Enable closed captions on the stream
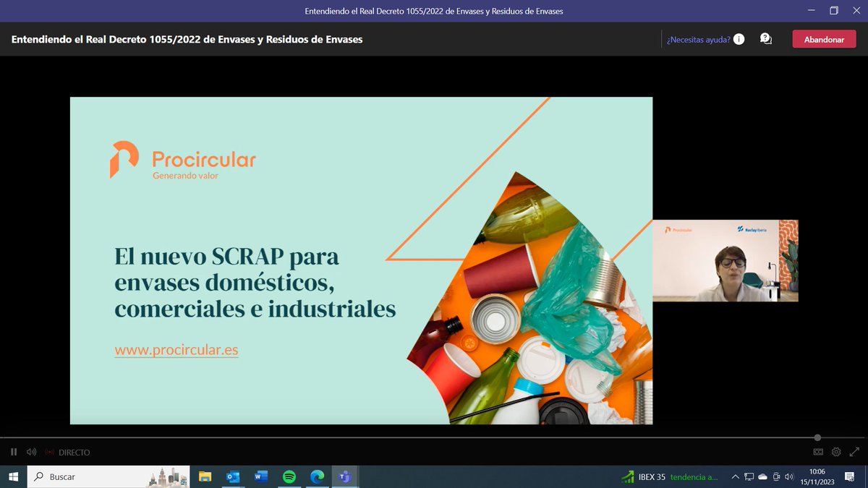Image resolution: width=868 pixels, height=488 pixels. (x=817, y=452)
